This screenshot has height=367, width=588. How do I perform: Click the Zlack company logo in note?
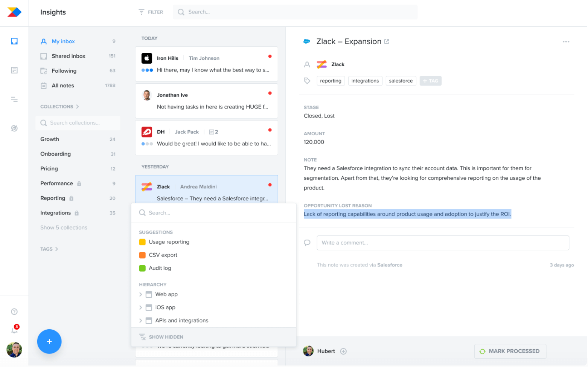321,64
